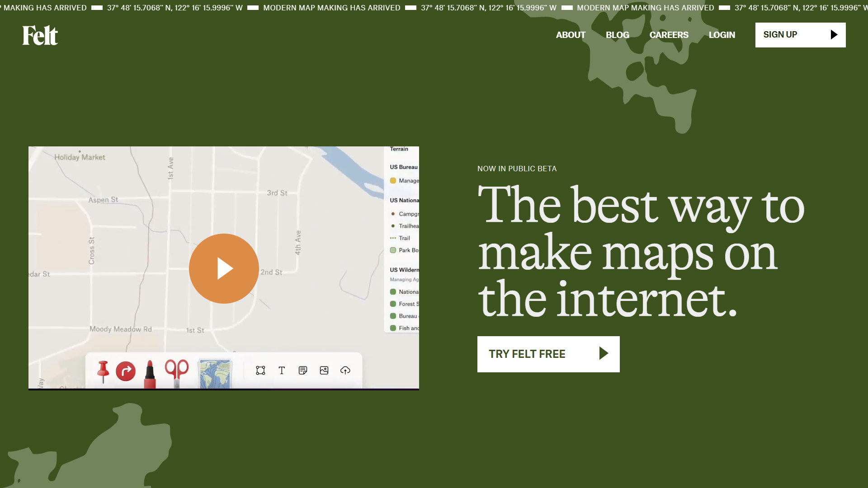
Task: Click the 'US Bureau' legend heading
Action: (x=404, y=167)
